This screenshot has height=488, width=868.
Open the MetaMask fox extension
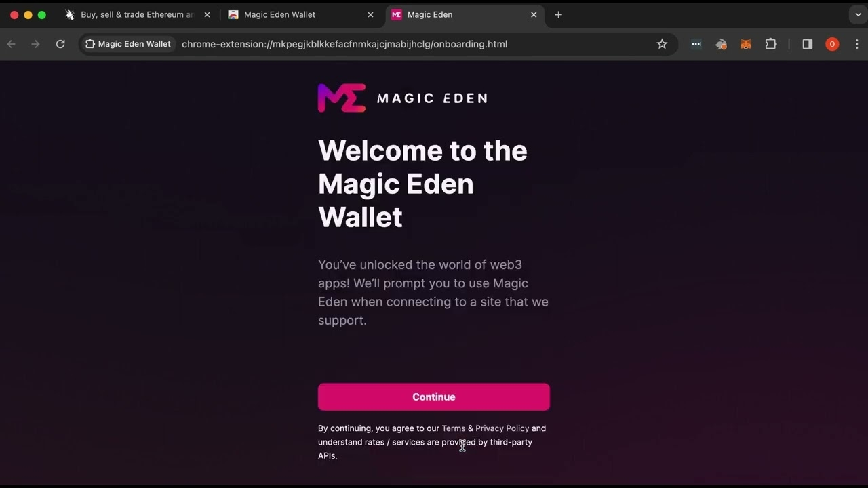(746, 44)
